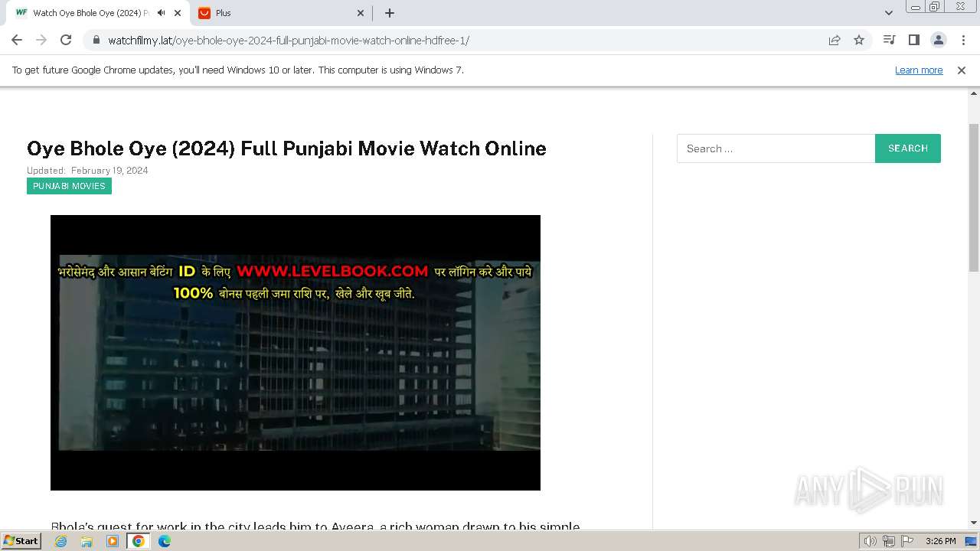Focus the site Search field

(x=776, y=148)
